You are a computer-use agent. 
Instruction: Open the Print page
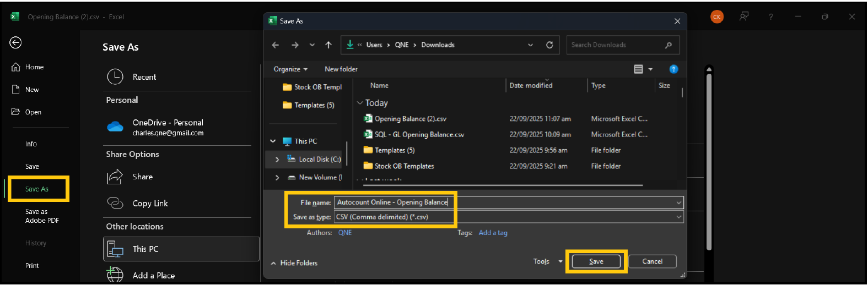tap(32, 266)
